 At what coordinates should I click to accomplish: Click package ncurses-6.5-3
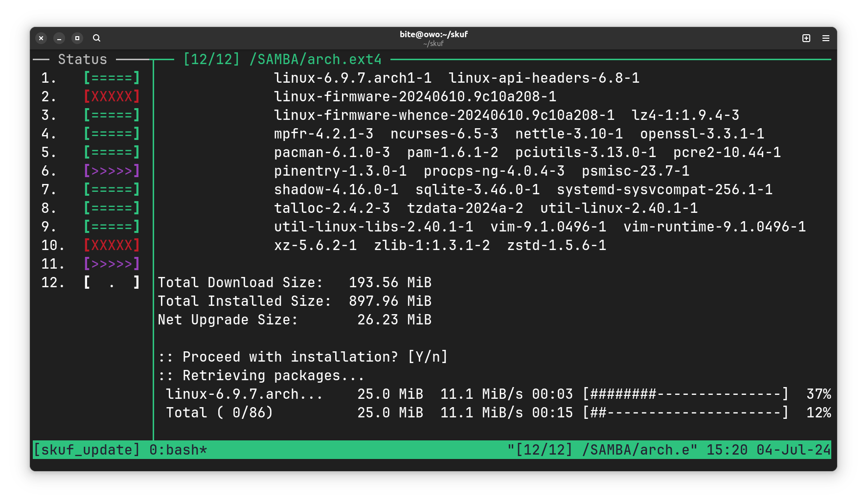[x=444, y=134]
